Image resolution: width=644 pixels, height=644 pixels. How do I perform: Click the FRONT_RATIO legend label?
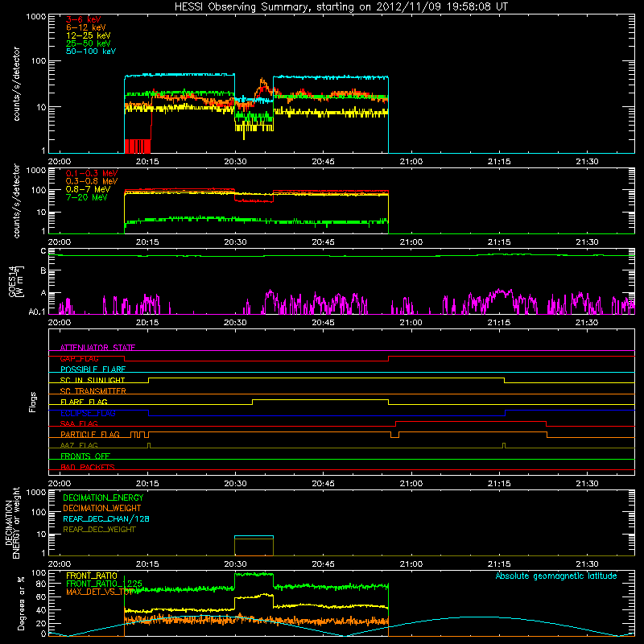(x=92, y=576)
